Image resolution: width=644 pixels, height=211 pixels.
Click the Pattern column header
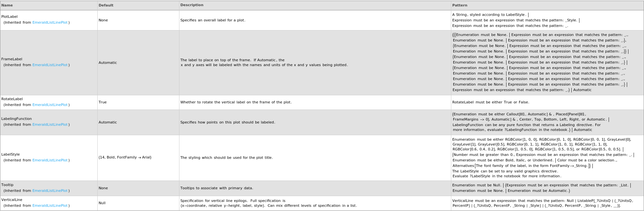point(460,5)
